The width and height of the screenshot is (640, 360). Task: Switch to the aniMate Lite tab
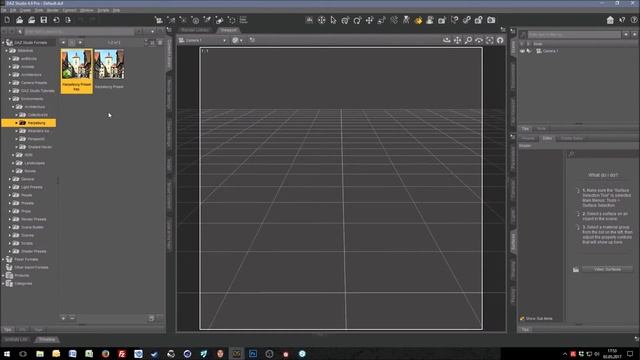click(x=16, y=340)
